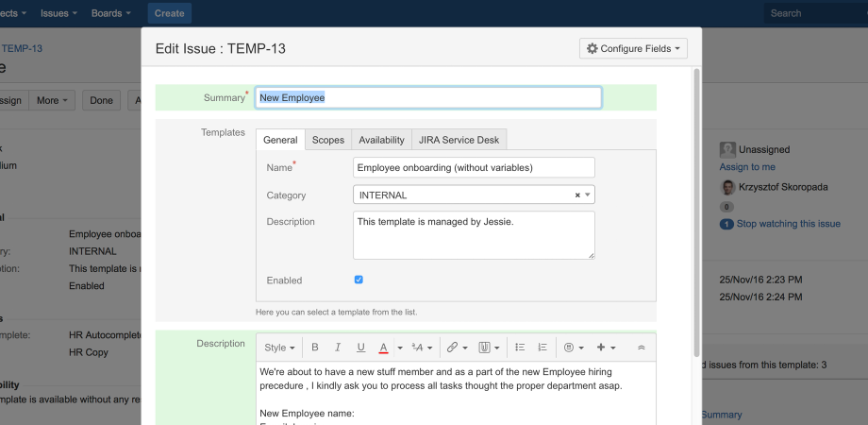Viewport: 868px width, 425px height.
Task: Open the More dropdown on issue page
Action: 52,100
